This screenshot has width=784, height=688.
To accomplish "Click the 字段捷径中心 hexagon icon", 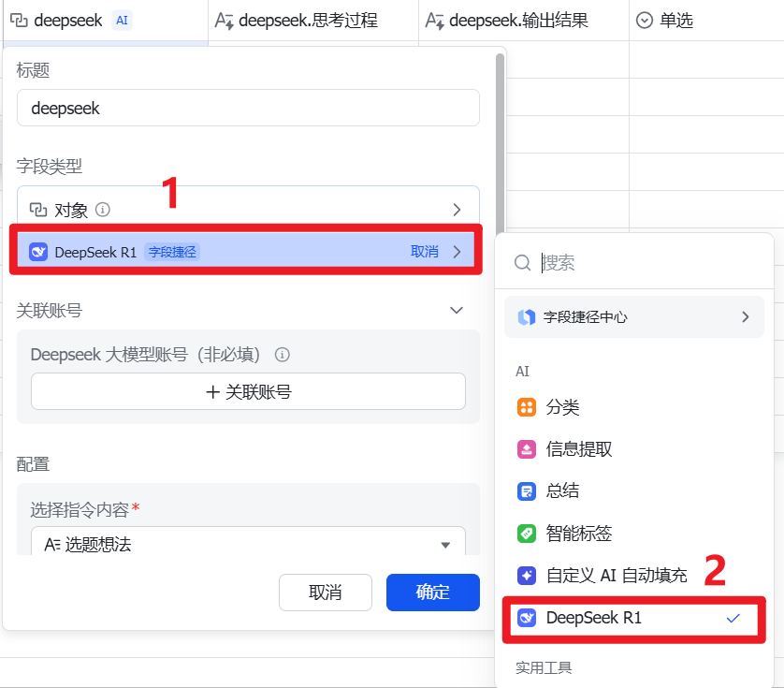I will [527, 316].
